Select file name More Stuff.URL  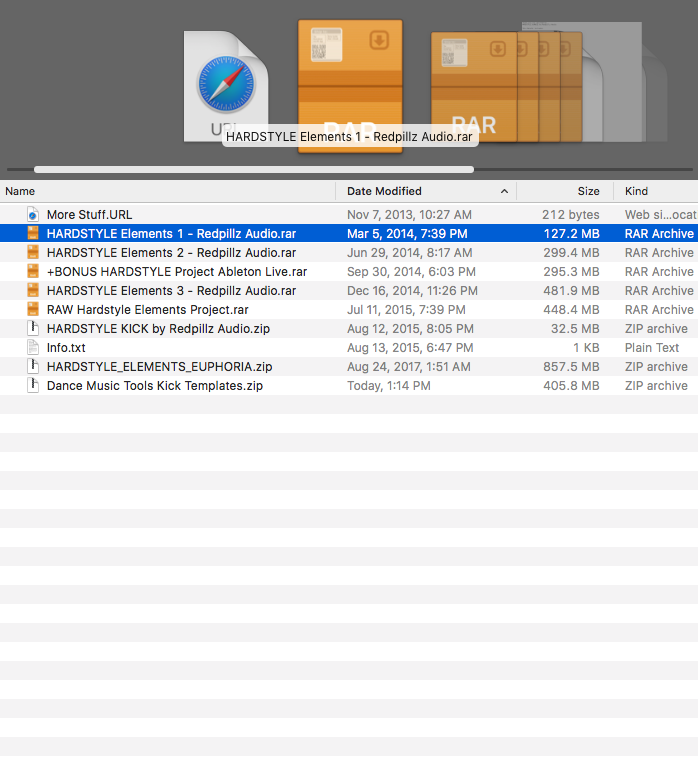coord(89,215)
